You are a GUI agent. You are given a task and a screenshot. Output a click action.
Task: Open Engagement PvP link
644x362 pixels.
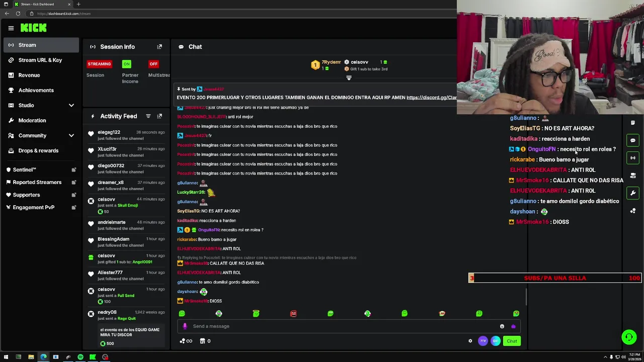click(x=41, y=207)
